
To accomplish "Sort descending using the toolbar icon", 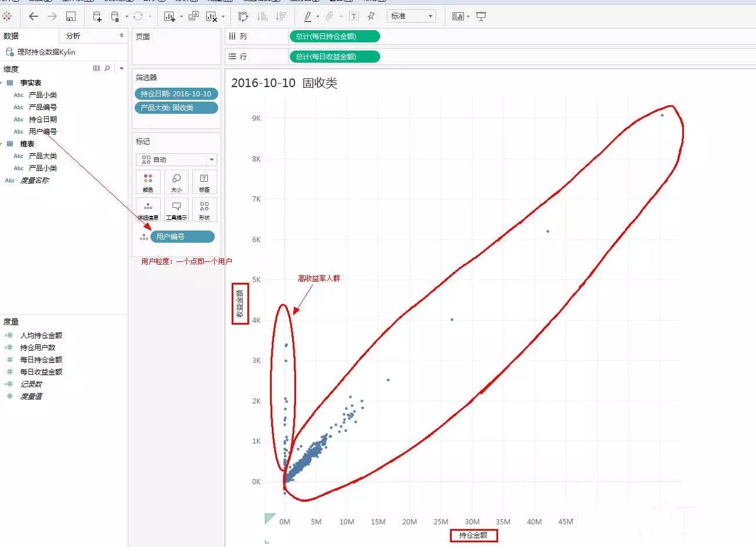I will pos(281,16).
